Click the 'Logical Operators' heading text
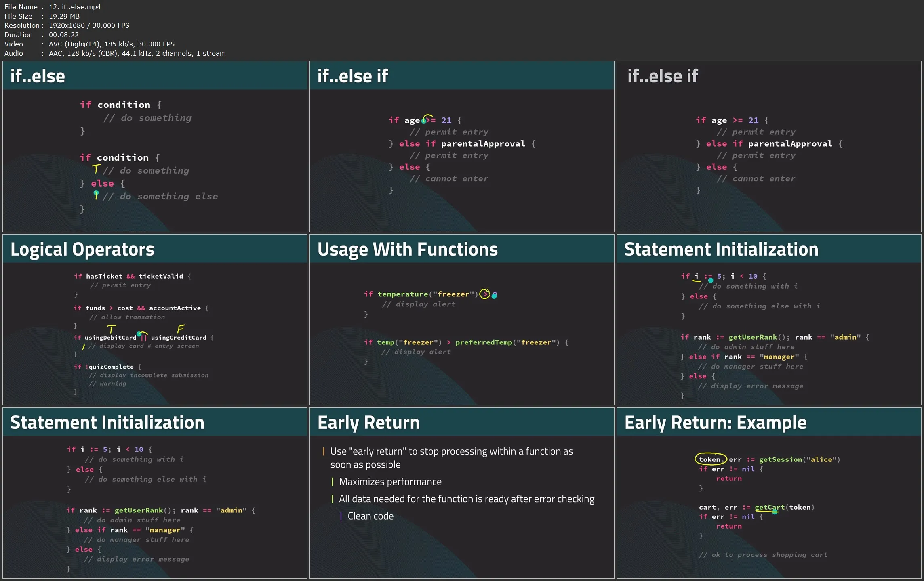The height and width of the screenshot is (581, 924). point(82,250)
